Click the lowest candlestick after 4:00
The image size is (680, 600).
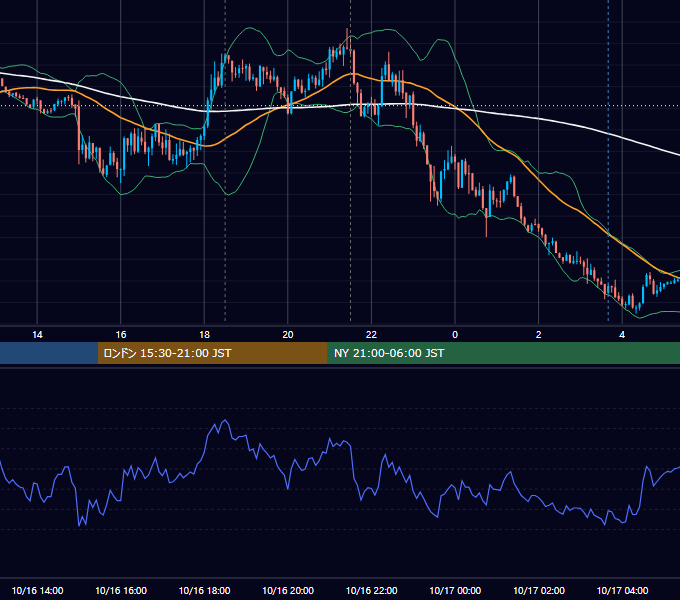tap(637, 308)
